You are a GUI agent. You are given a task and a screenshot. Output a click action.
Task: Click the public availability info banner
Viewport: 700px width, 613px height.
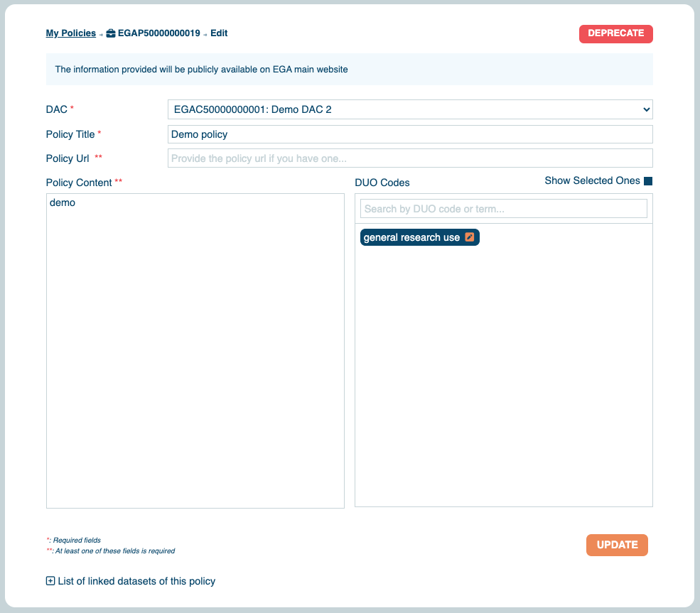[x=349, y=70]
